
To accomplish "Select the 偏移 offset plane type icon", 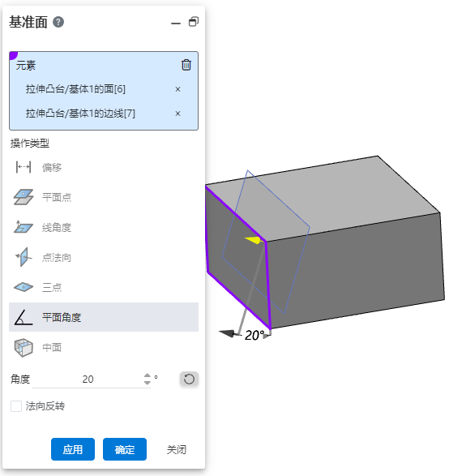I will click(x=24, y=167).
